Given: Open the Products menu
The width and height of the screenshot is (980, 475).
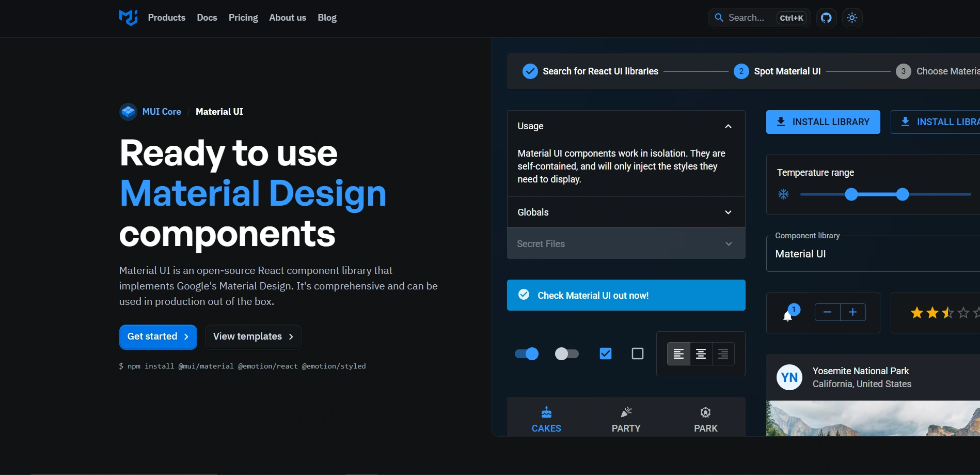Looking at the screenshot, I should (x=166, y=18).
